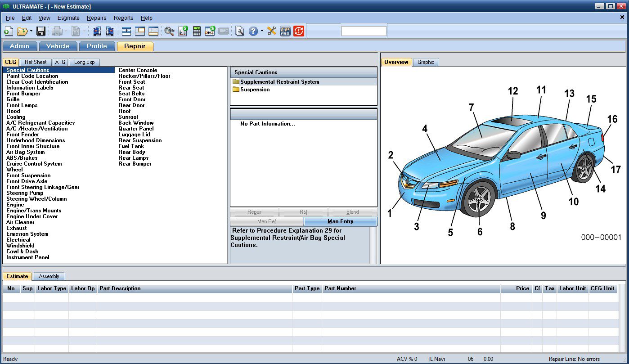Click number 4 hood on car diagram
The height and width of the screenshot is (364, 629).
(424, 129)
